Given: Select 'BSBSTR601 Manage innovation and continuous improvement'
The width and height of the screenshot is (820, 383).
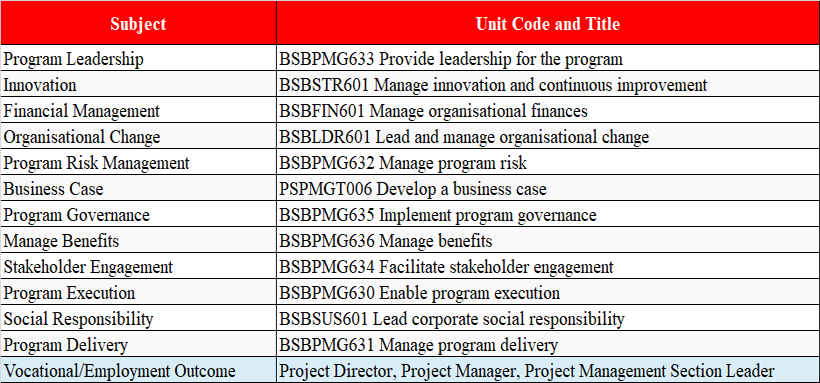Looking at the screenshot, I should [548, 84].
